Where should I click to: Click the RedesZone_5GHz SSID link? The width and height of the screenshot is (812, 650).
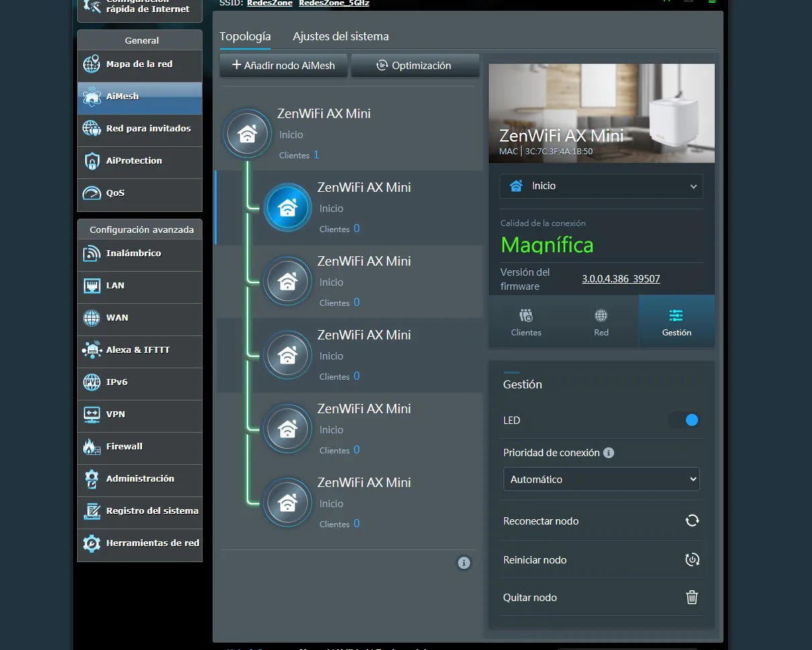click(334, 3)
